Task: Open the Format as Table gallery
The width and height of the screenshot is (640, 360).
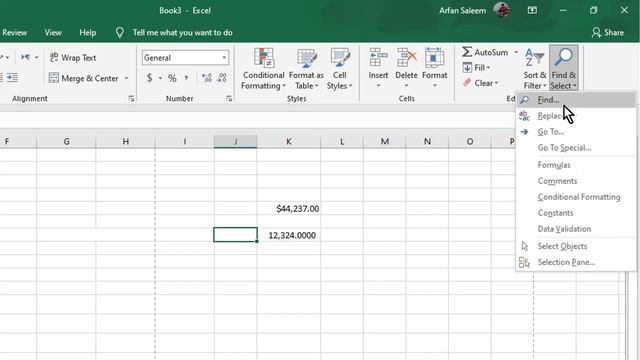Action: coord(306,69)
